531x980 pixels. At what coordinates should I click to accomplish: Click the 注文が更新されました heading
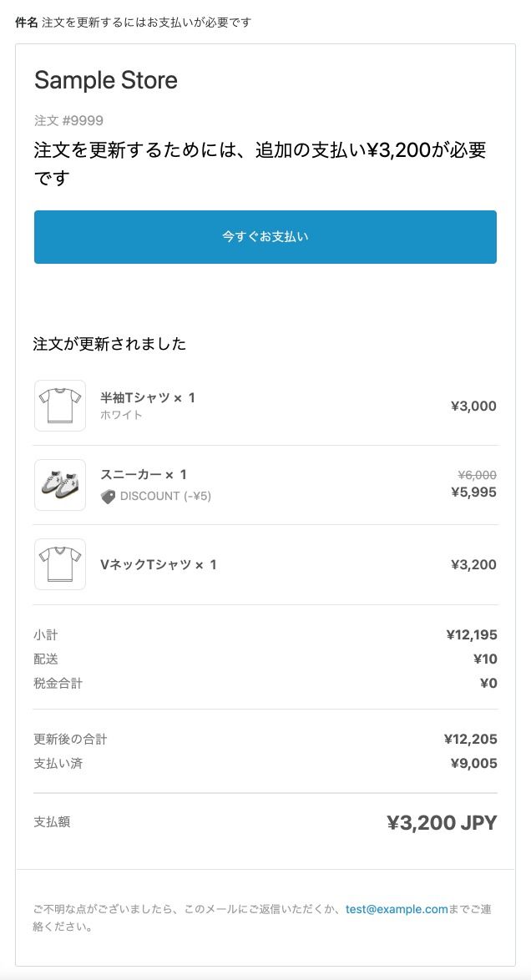(109, 344)
